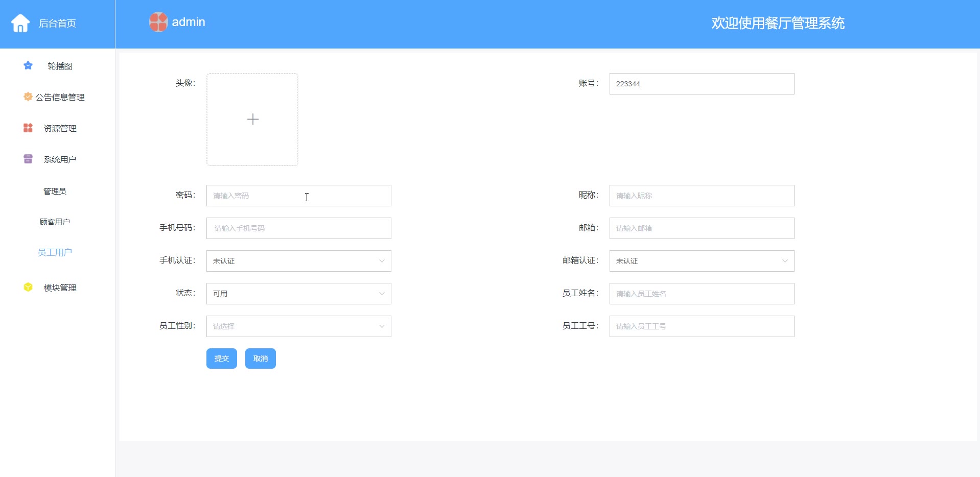Focus the 密码 input field
The height and width of the screenshot is (477, 980).
click(299, 196)
